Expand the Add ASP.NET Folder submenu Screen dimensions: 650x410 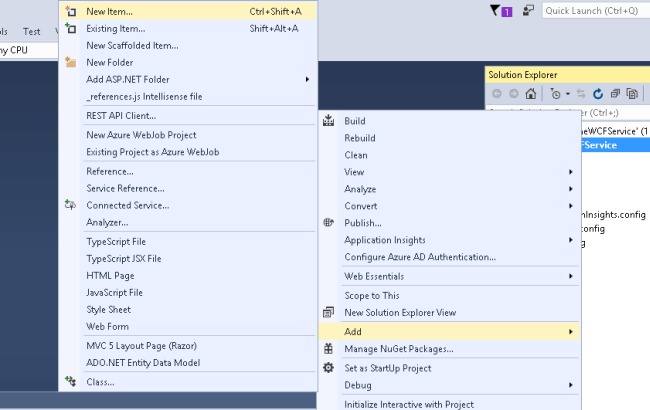pyautogui.click(x=188, y=80)
